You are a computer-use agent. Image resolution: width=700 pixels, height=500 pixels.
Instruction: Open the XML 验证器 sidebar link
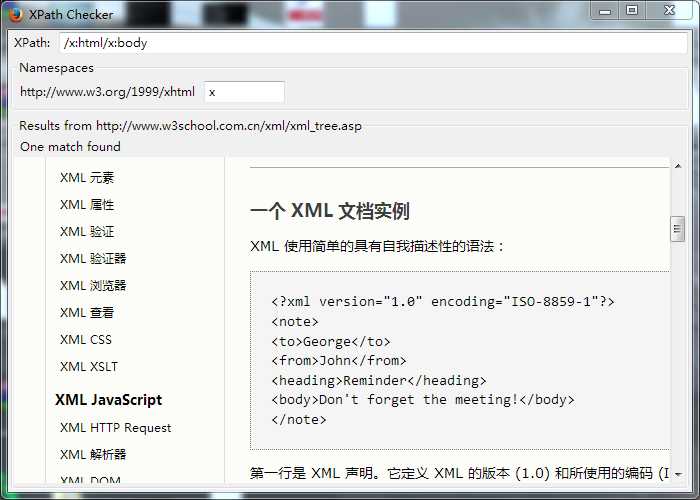click(x=93, y=258)
